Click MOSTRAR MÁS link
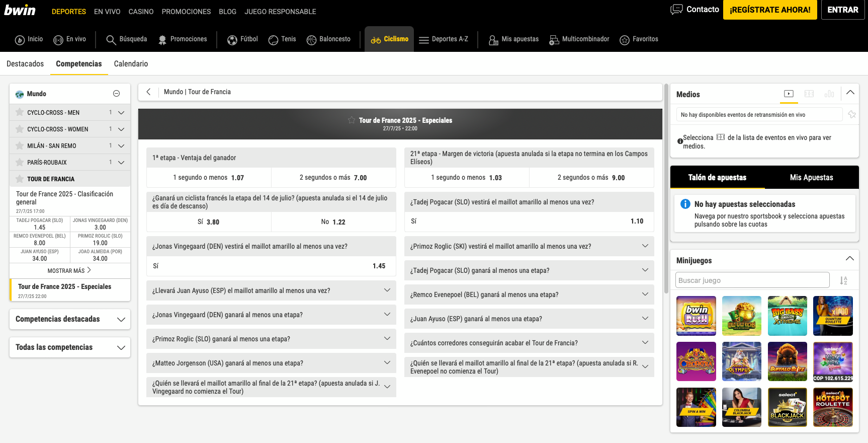The image size is (868, 443). [69, 270]
